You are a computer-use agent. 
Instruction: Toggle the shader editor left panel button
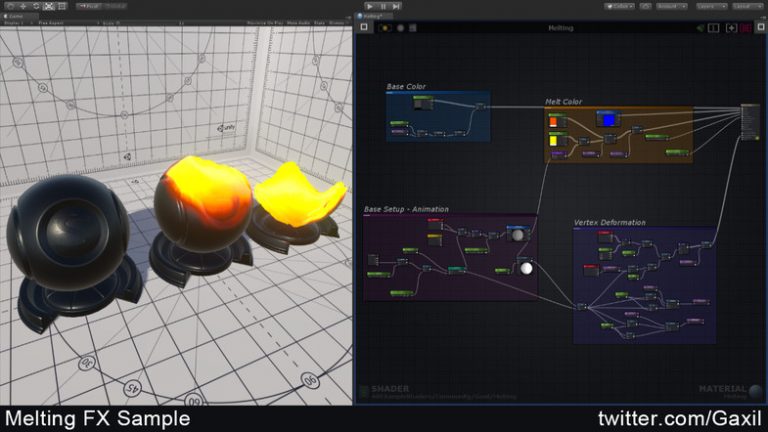(x=364, y=27)
